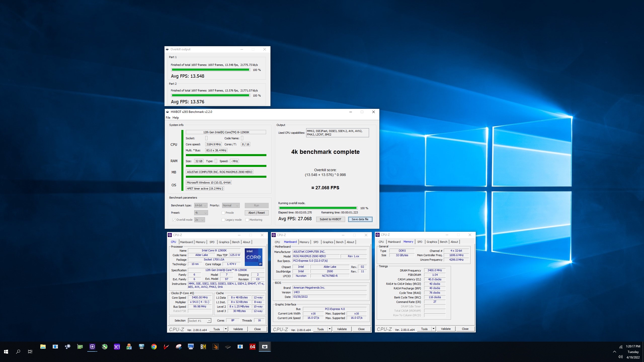Expand Tools arrow in Mainboard CPU-Z window

tap(330, 329)
